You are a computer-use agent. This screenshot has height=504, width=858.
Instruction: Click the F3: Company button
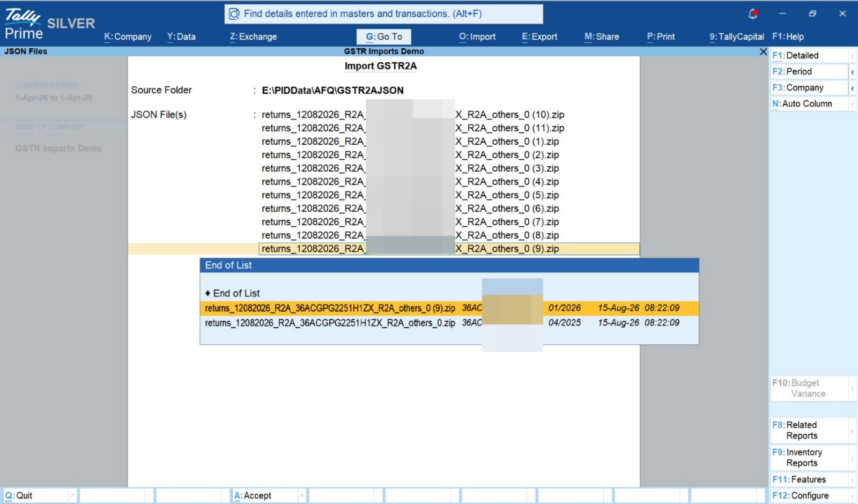point(810,87)
